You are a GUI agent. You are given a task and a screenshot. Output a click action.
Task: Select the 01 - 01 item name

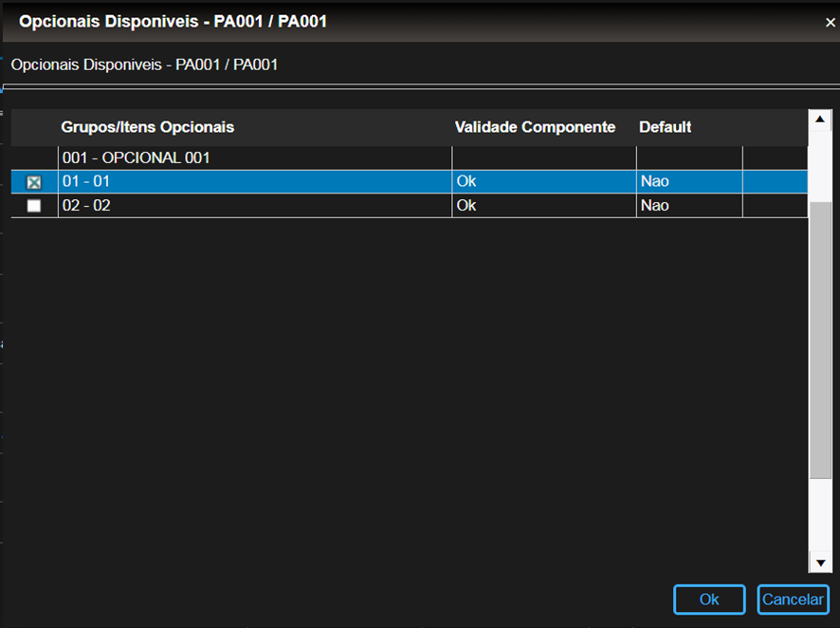pyautogui.click(x=86, y=181)
